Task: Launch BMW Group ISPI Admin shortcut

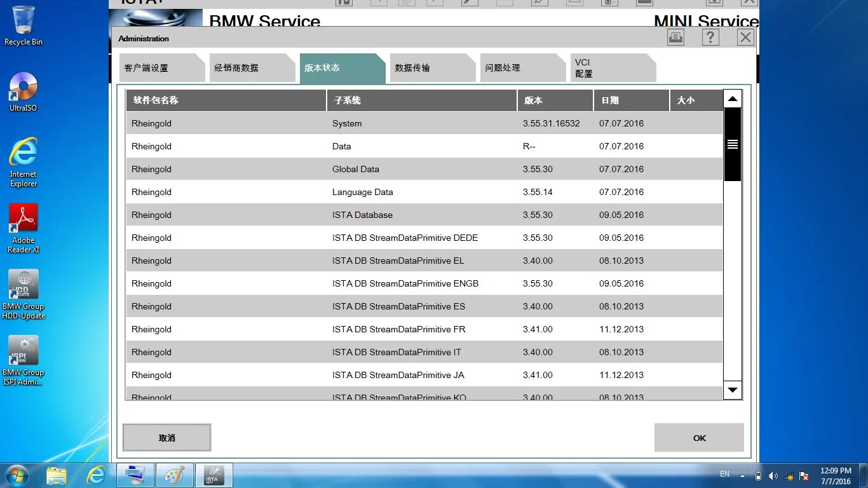Action: pyautogui.click(x=24, y=361)
